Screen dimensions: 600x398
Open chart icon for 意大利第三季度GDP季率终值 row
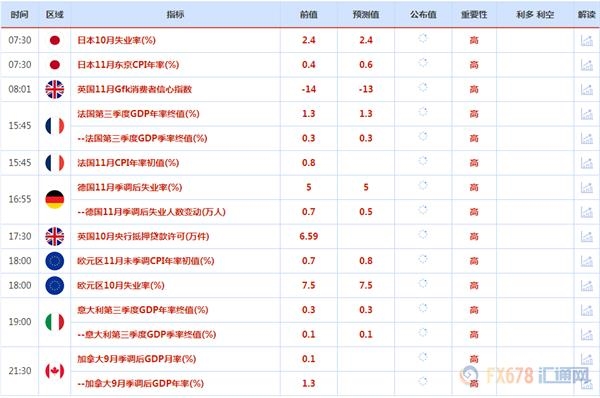587,334
